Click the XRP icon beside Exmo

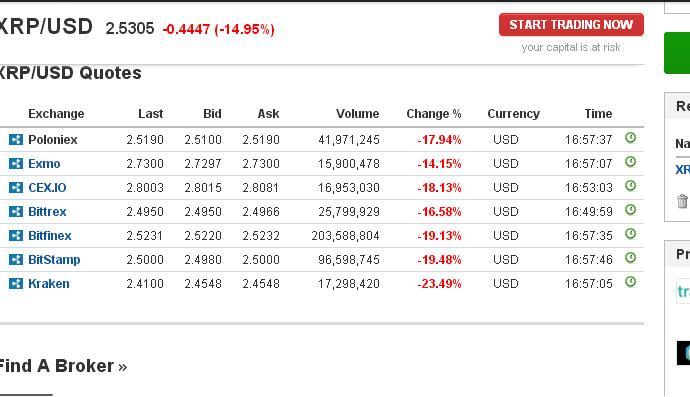[16, 164]
